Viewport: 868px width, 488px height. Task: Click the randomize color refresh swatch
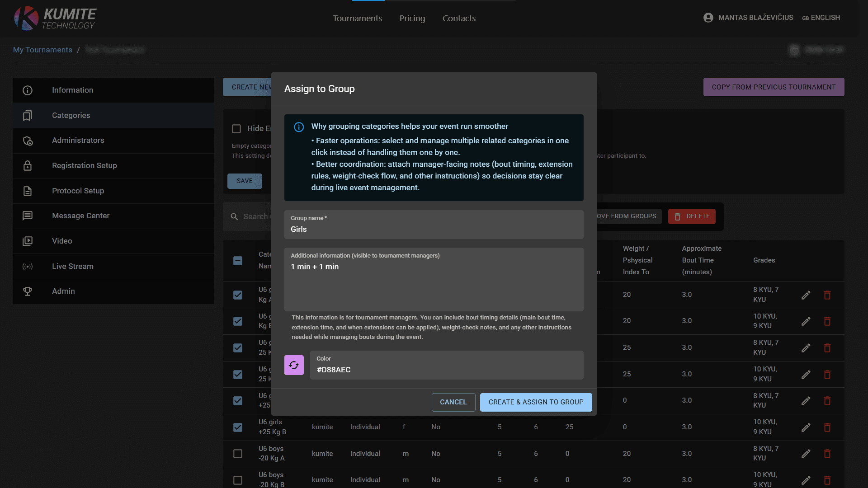(294, 365)
